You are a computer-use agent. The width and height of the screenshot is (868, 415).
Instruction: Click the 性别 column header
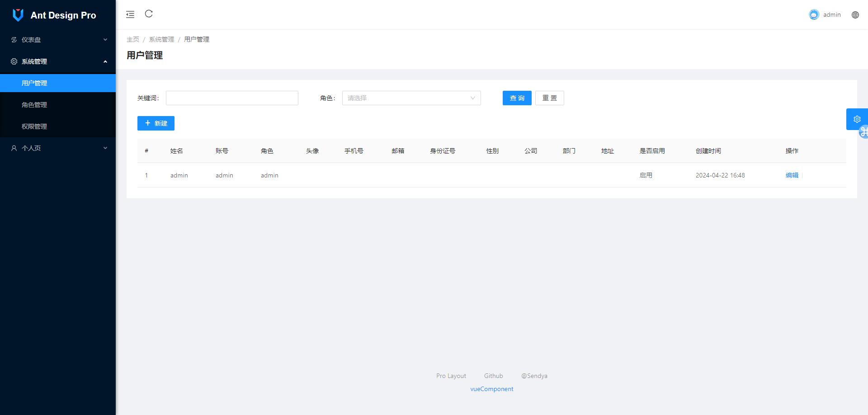coord(492,151)
